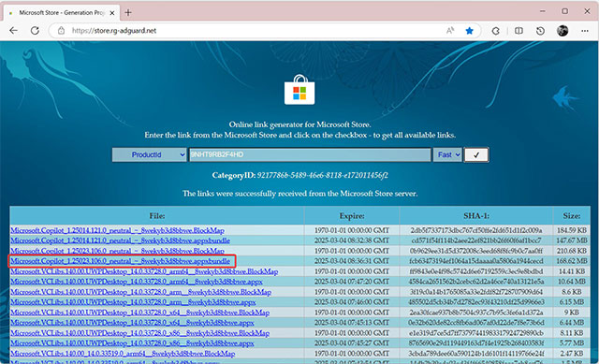Open Microsoft.Copilot 1.25023.106.0 BlockMap link
The image size is (599, 364).
117,251
